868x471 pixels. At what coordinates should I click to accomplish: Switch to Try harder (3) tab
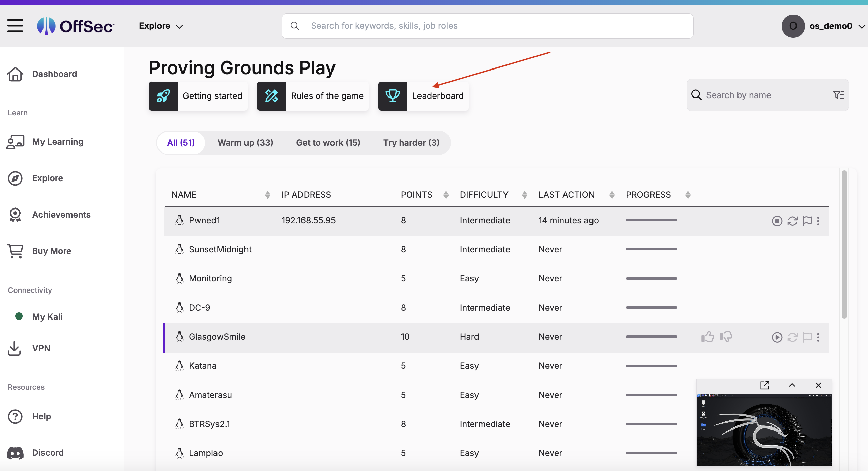(x=411, y=143)
